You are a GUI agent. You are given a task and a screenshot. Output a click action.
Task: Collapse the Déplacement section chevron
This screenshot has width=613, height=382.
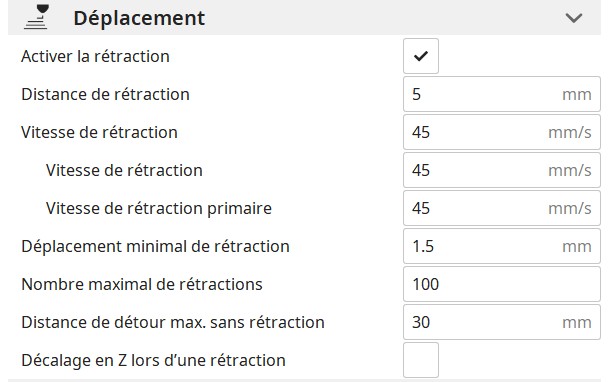(574, 18)
